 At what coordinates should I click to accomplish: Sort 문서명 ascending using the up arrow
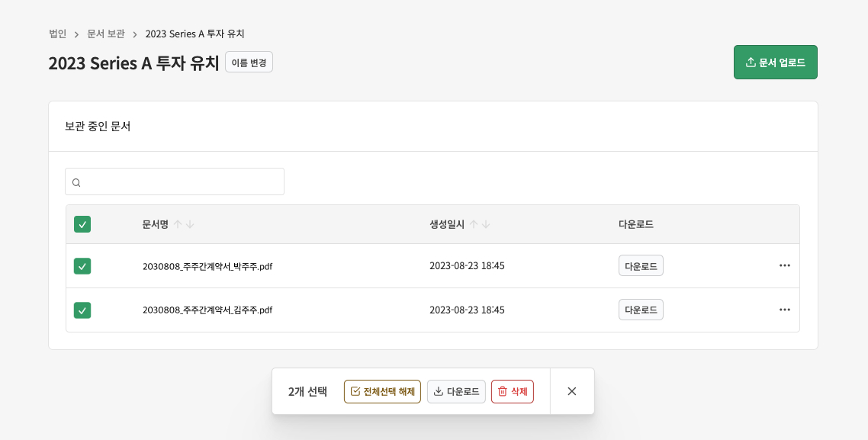coord(178,223)
